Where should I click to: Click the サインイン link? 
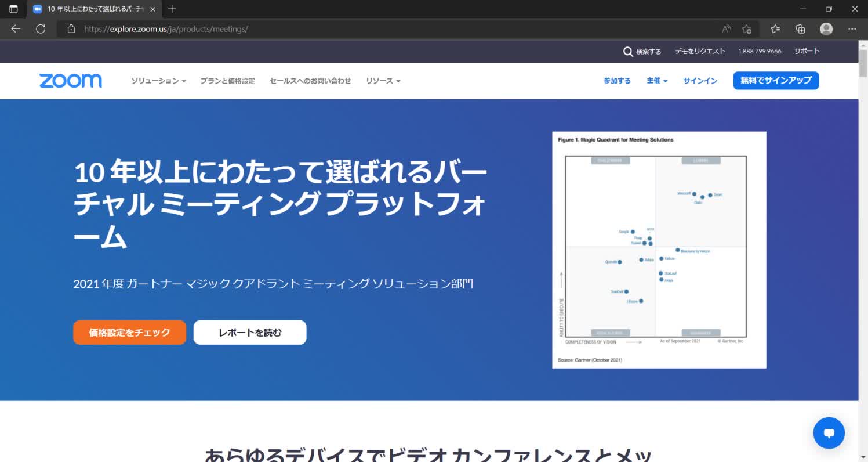click(x=700, y=81)
